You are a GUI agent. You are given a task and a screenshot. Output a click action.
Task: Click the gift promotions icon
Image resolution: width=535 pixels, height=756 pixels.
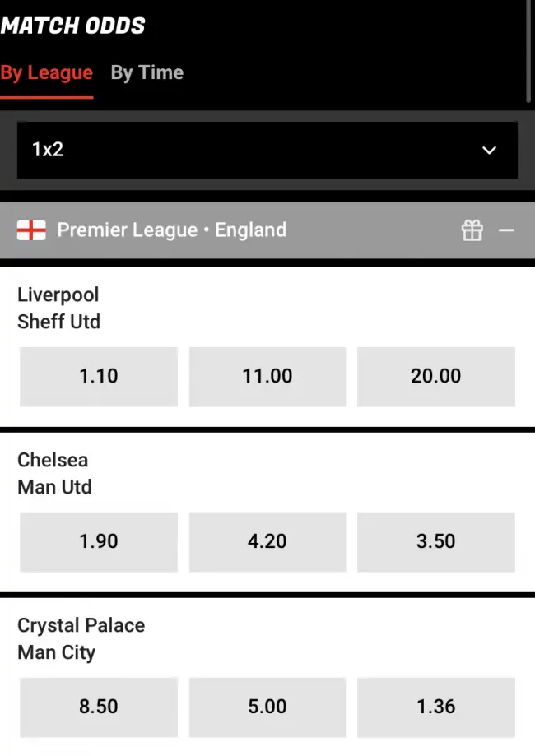pyautogui.click(x=472, y=230)
